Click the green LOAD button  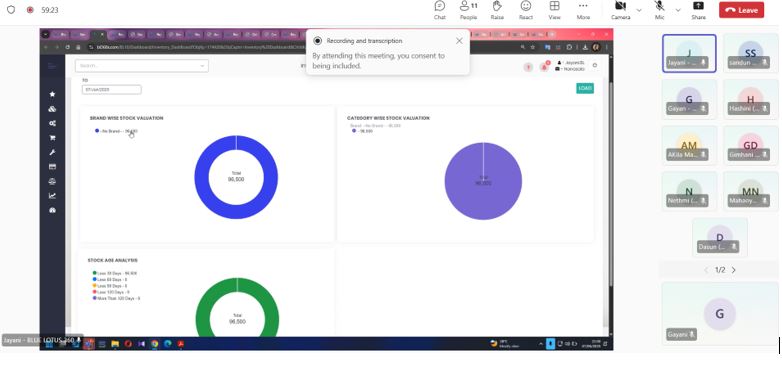(x=585, y=88)
